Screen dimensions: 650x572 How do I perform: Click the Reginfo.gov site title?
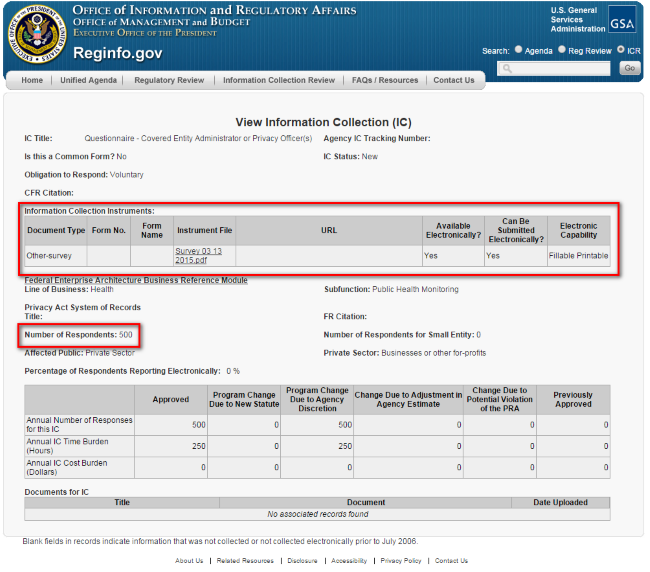[118, 53]
